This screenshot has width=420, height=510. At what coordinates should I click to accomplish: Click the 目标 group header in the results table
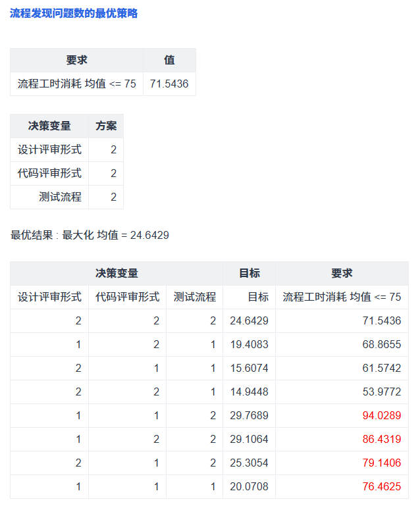(249, 273)
